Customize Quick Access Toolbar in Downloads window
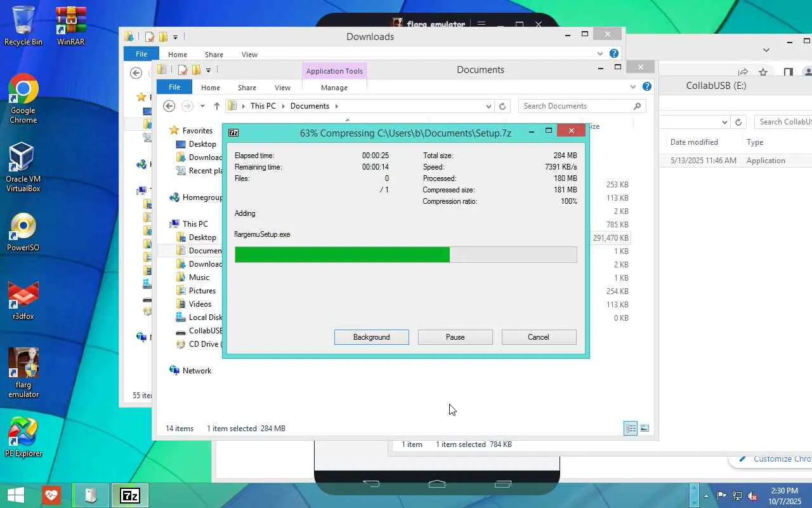 pos(175,37)
